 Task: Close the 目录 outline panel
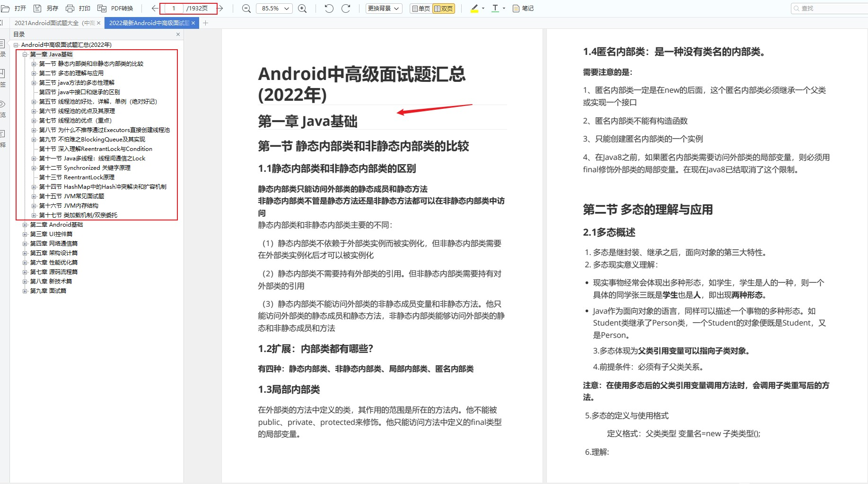[x=178, y=34]
